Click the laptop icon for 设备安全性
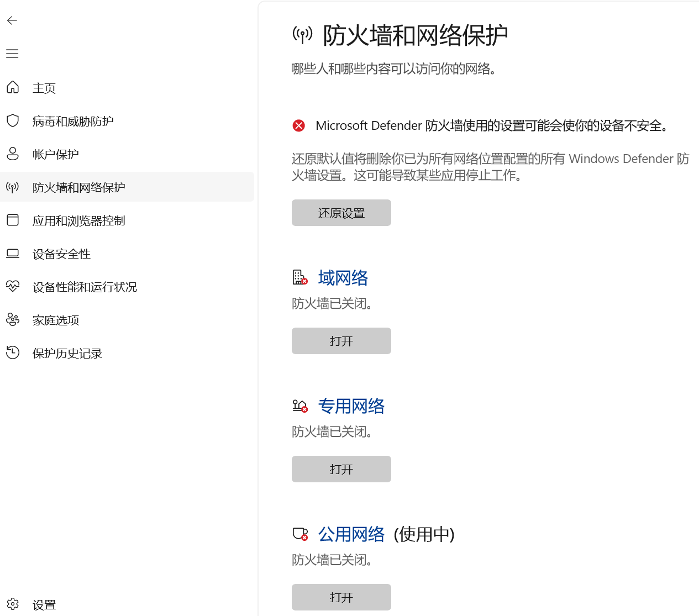The image size is (699, 616). [x=13, y=254]
